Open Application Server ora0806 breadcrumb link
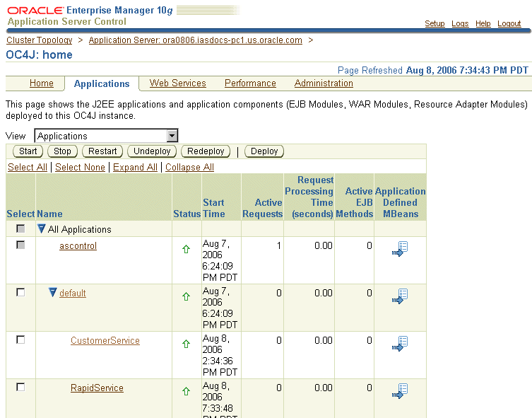The height and width of the screenshot is (418, 532). 196,40
